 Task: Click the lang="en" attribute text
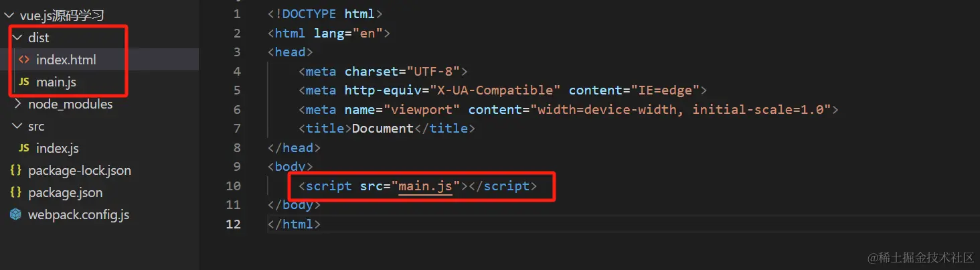click(348, 33)
